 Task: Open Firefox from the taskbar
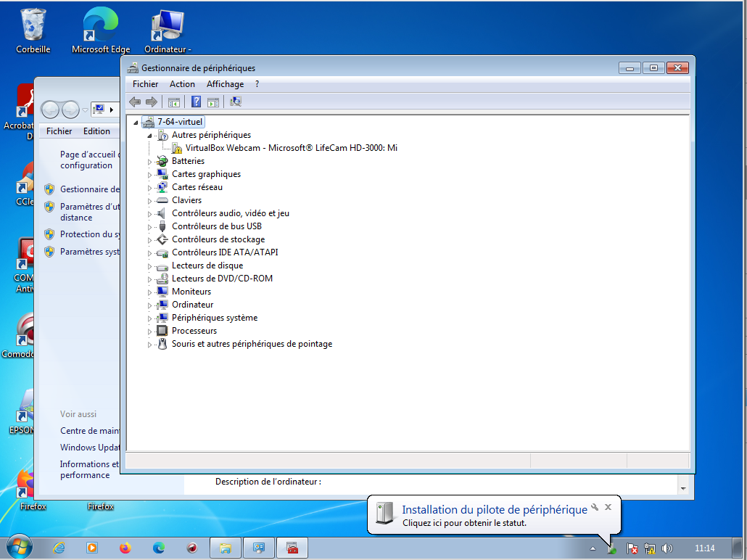[125, 548]
